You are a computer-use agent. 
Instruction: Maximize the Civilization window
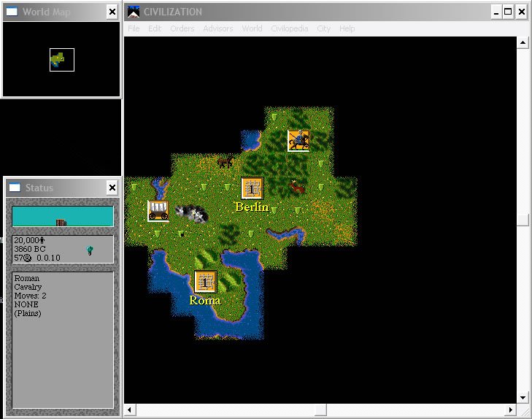[508, 12]
